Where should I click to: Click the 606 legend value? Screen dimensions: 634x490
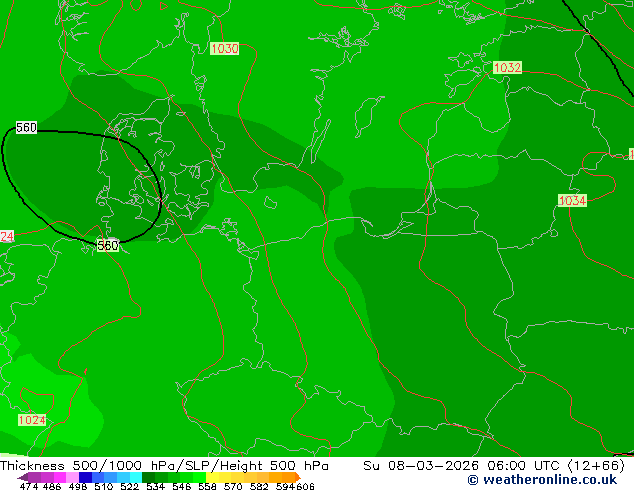coord(304,486)
